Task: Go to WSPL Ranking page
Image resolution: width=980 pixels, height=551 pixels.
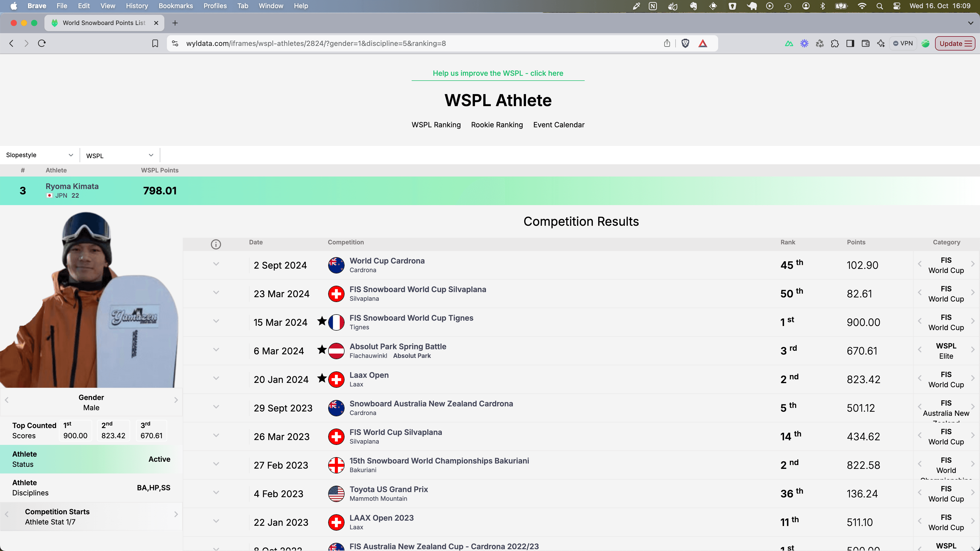Action: pyautogui.click(x=436, y=125)
